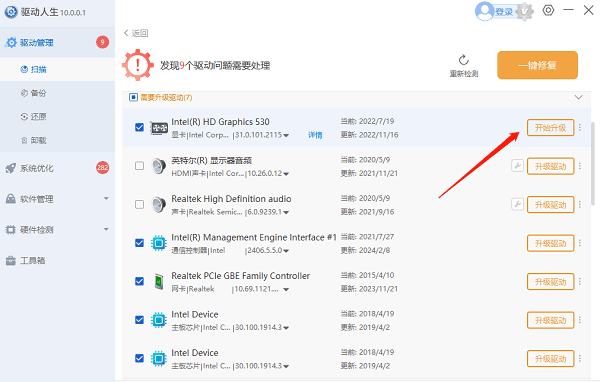Click the 驱动人生 app logo
This screenshot has width=600, height=382.
coord(11,12)
